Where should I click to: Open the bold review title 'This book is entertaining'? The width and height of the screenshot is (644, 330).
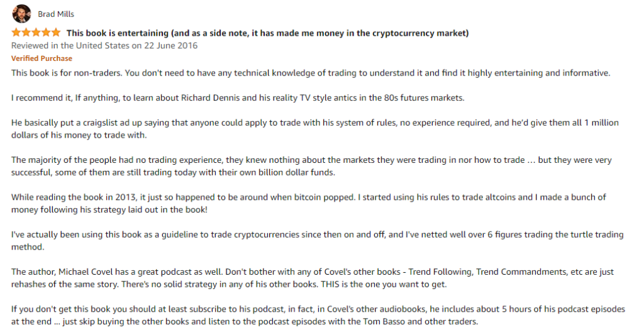pos(267,33)
